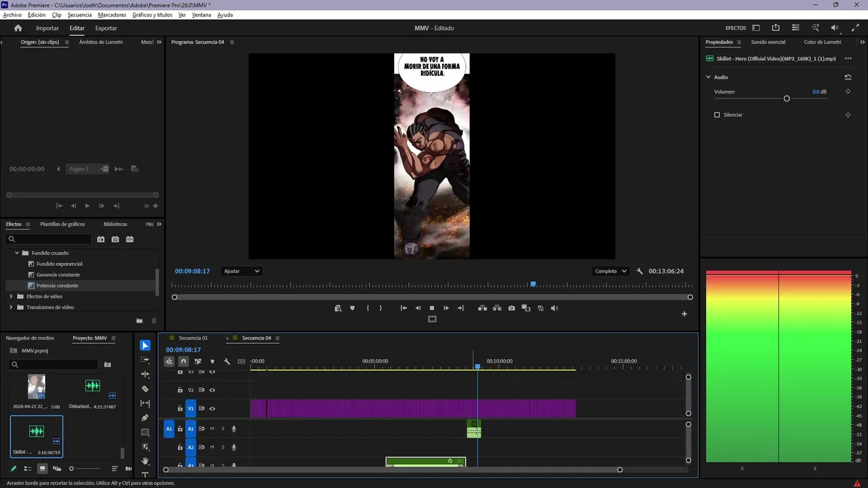Go to In point in Program monitor

[x=403, y=308]
